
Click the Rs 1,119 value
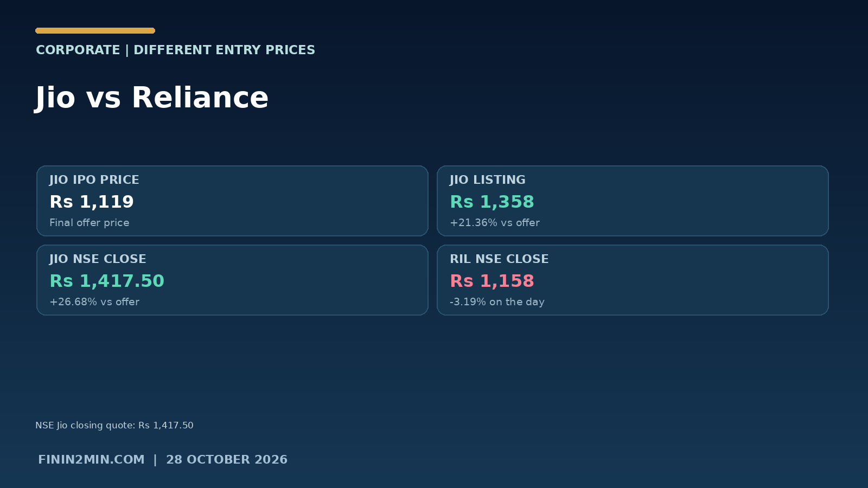pos(92,202)
